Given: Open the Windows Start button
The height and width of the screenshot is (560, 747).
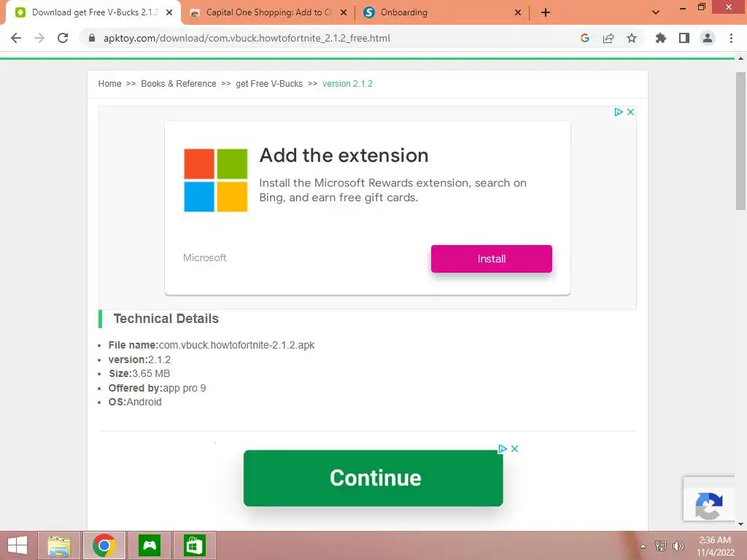Looking at the screenshot, I should tap(18, 545).
